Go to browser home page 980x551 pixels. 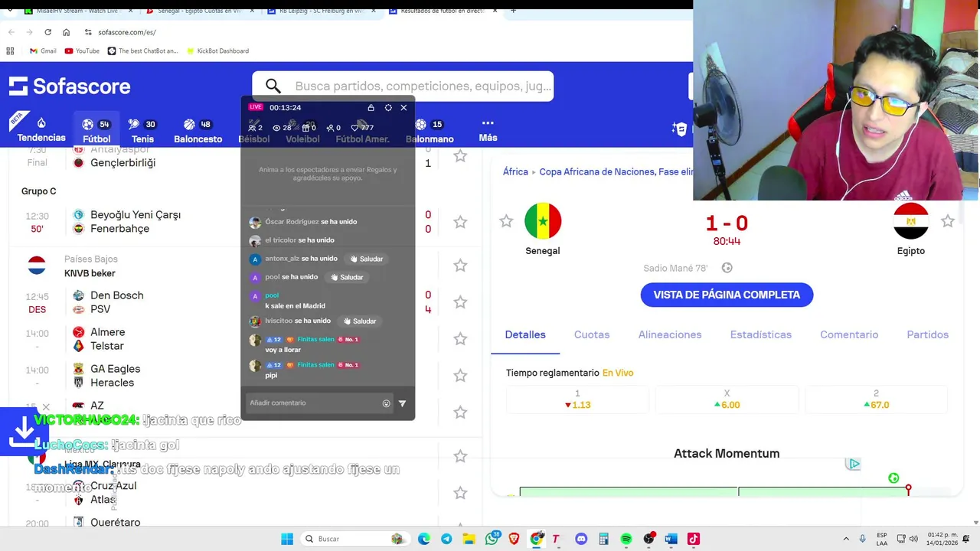pyautogui.click(x=66, y=32)
